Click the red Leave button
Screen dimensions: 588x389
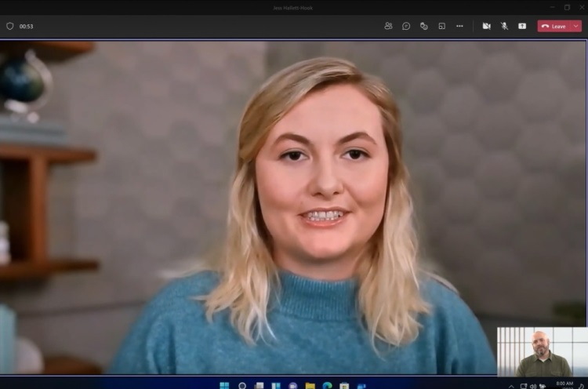point(554,26)
